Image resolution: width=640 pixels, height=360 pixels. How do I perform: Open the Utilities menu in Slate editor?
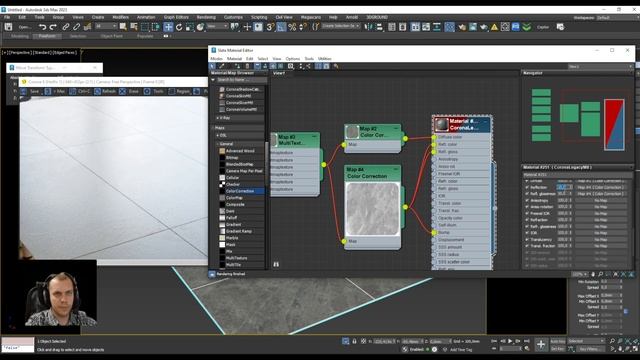(x=324, y=59)
